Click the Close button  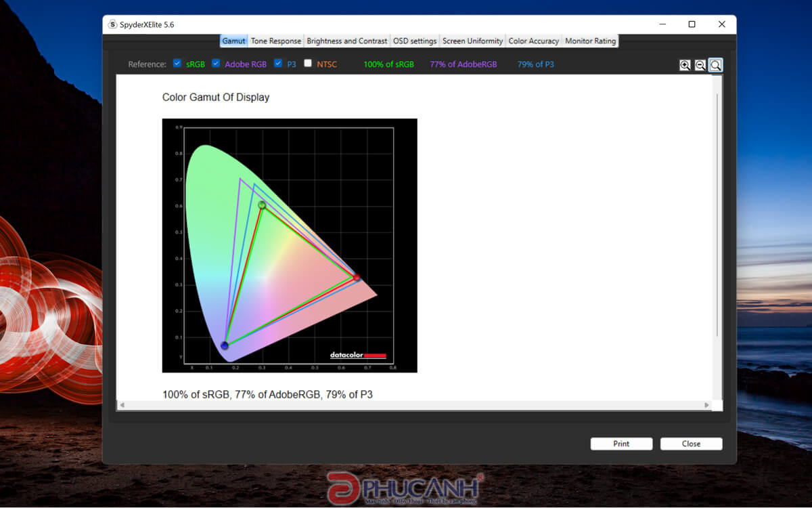[691, 444]
